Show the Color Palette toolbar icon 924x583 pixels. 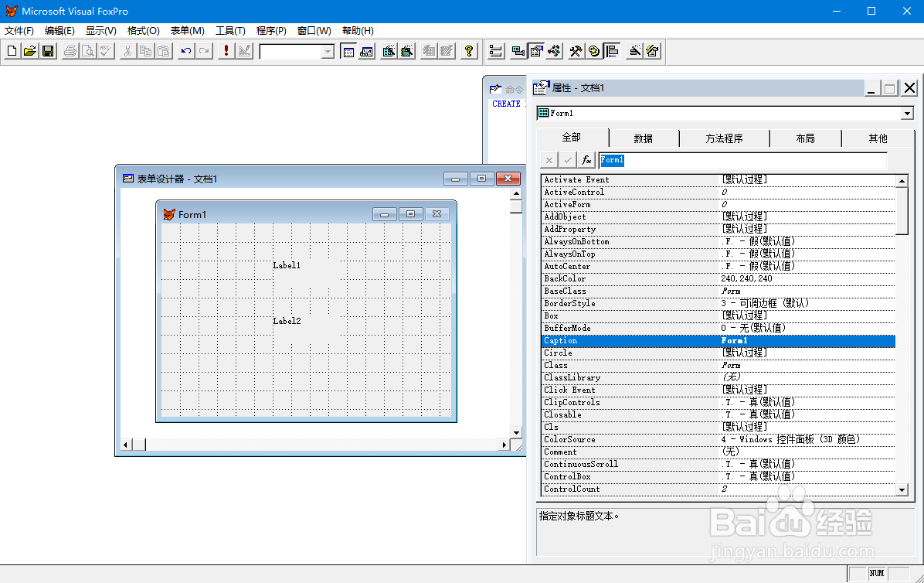pos(594,51)
